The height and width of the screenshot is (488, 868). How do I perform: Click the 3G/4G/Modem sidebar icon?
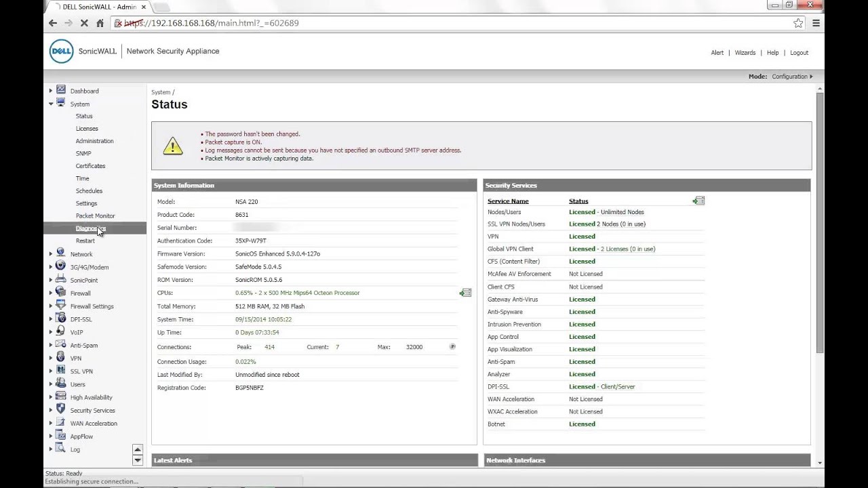[60, 266]
